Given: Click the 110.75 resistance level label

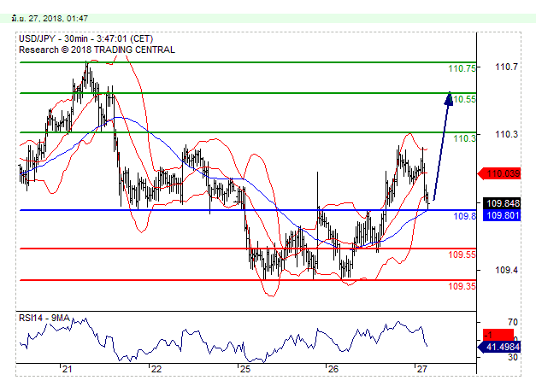Looking at the screenshot, I should [x=462, y=68].
